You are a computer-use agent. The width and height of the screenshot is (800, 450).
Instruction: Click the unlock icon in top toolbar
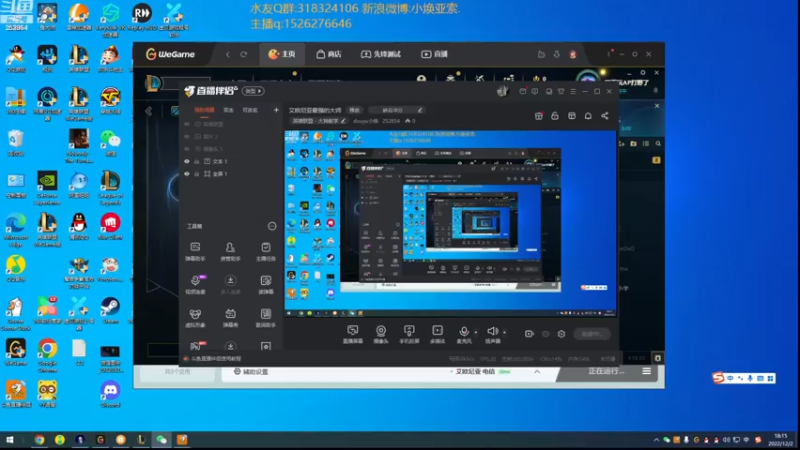click(x=555, y=116)
